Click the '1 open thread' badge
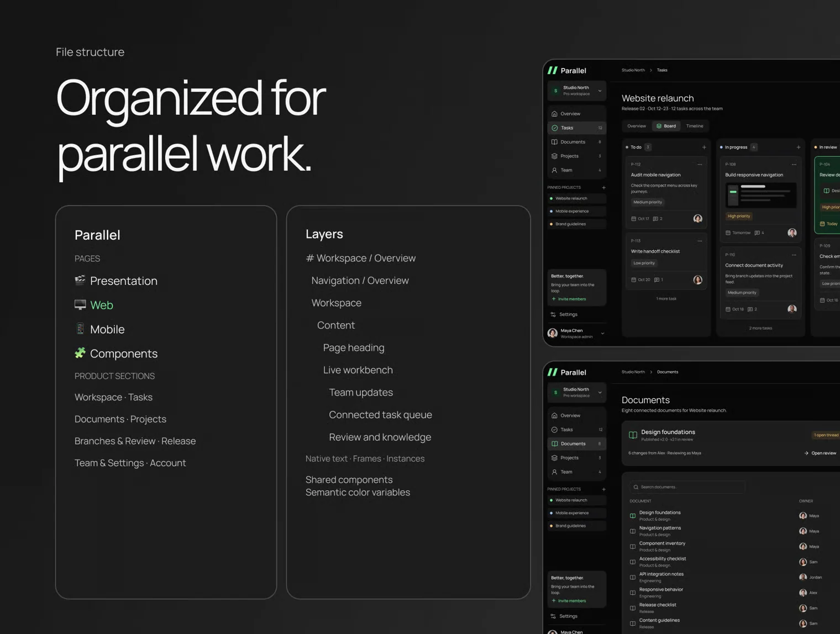The image size is (840, 634). tap(826, 435)
